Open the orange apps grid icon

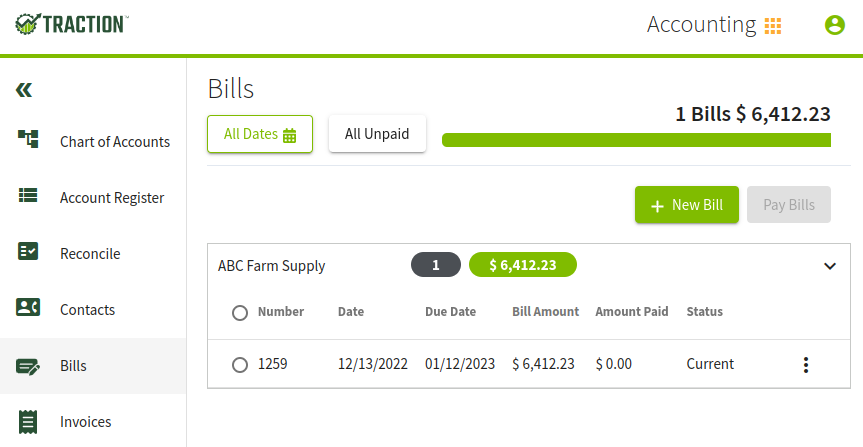(x=773, y=25)
